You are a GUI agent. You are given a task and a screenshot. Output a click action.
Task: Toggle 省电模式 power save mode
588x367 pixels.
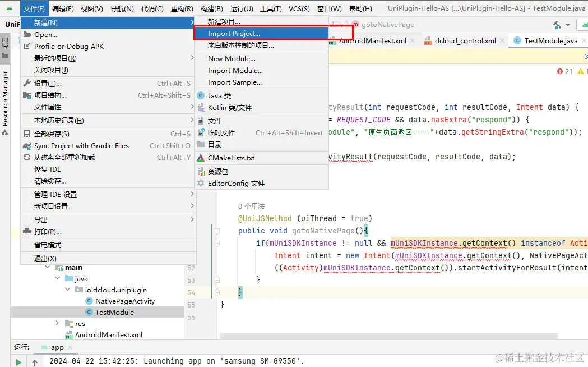108,245
